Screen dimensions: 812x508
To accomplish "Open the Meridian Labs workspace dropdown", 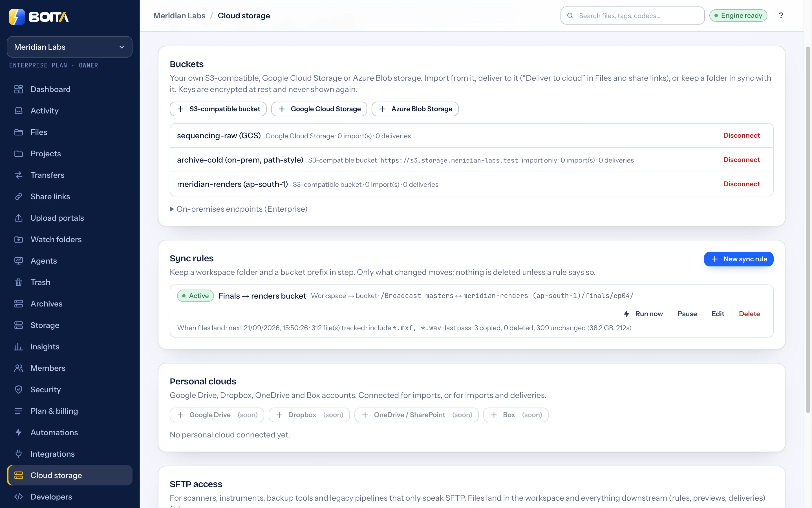I will click(69, 47).
